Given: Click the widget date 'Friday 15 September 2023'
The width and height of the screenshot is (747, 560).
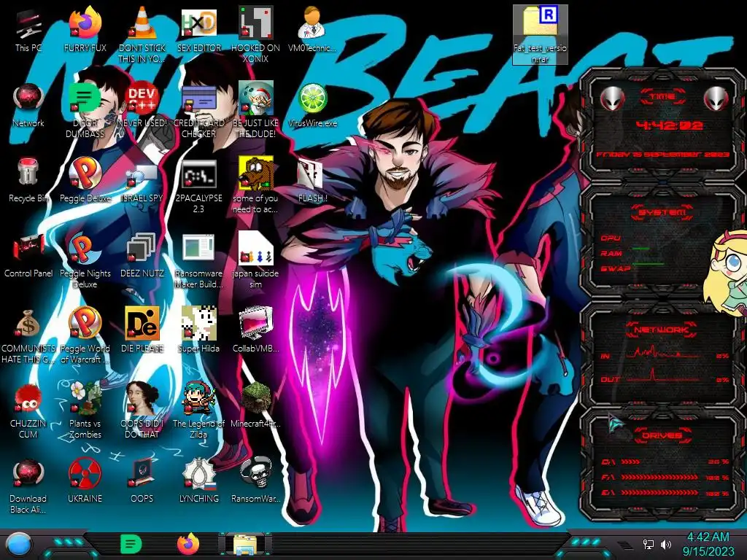Looking at the screenshot, I should pos(662,155).
